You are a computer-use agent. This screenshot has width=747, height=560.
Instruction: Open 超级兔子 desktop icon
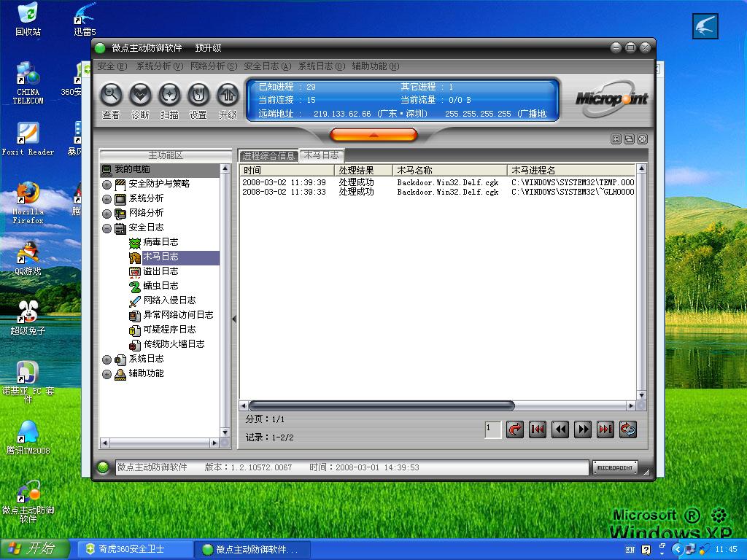coord(28,318)
